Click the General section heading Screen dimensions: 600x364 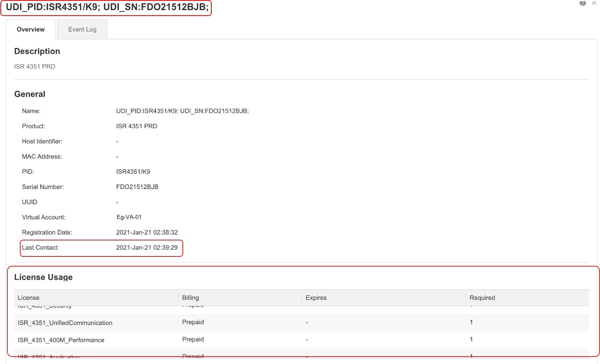point(30,94)
